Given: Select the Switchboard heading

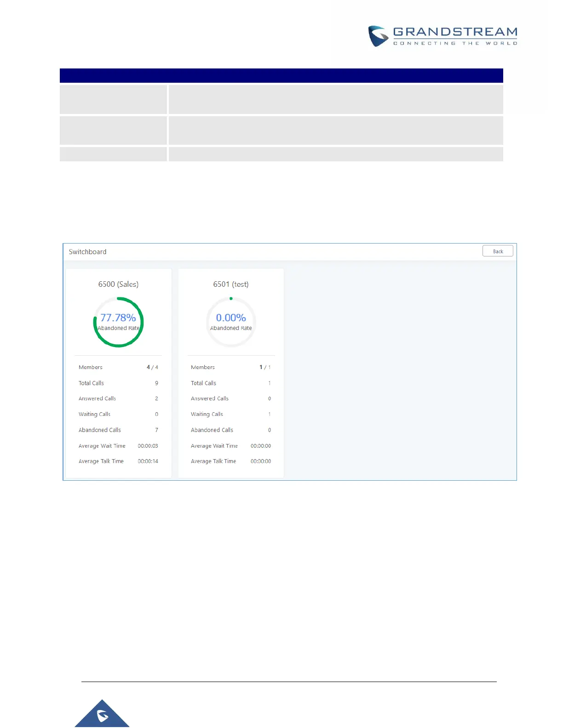Looking at the screenshot, I should [87, 252].
